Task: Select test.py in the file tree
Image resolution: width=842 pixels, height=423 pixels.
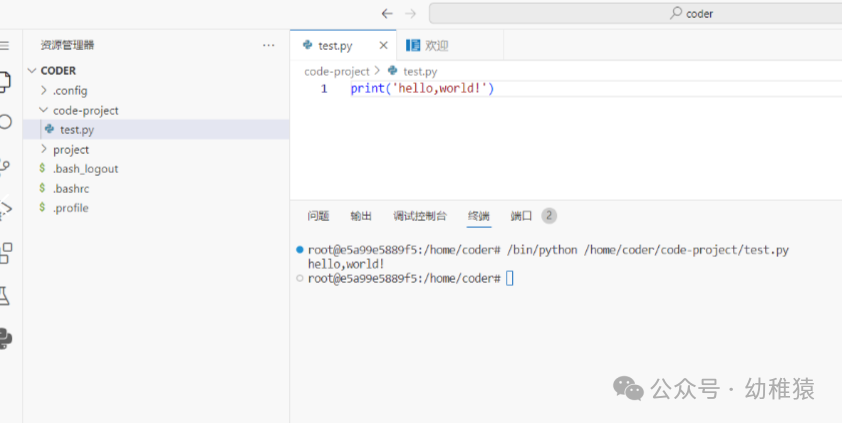Action: tap(156, 129)
